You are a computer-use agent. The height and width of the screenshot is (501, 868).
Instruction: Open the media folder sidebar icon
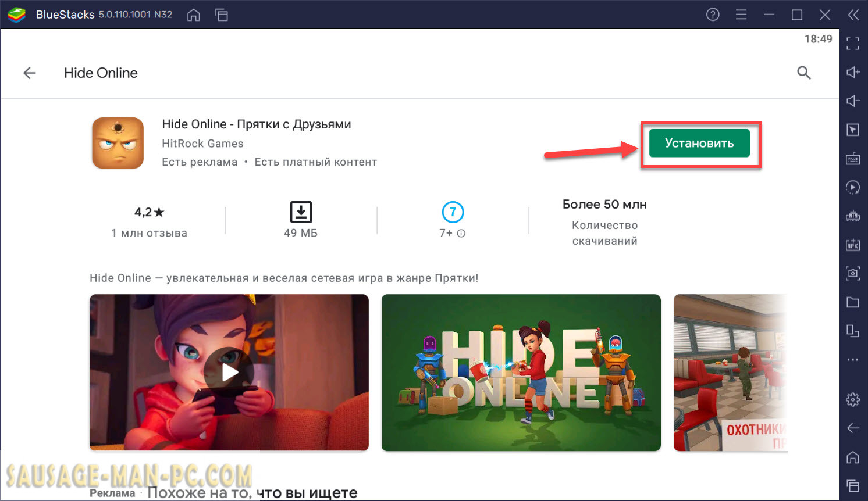coord(853,302)
